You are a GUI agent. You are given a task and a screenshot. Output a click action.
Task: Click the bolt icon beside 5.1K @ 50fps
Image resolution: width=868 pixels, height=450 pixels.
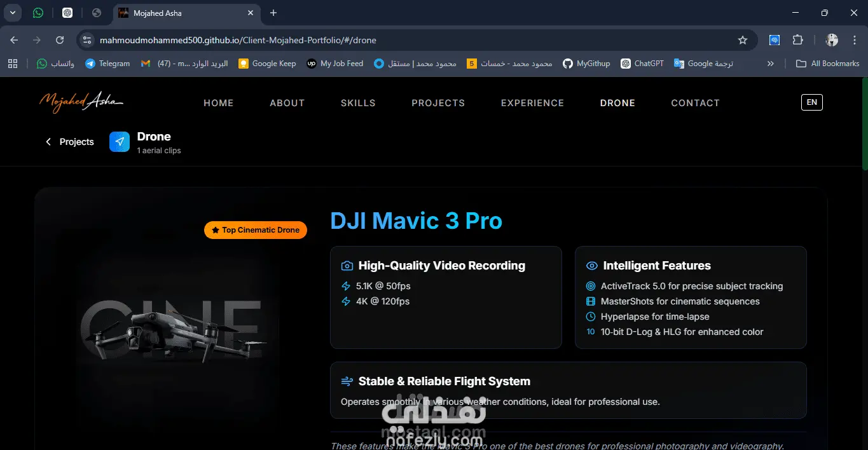point(346,286)
